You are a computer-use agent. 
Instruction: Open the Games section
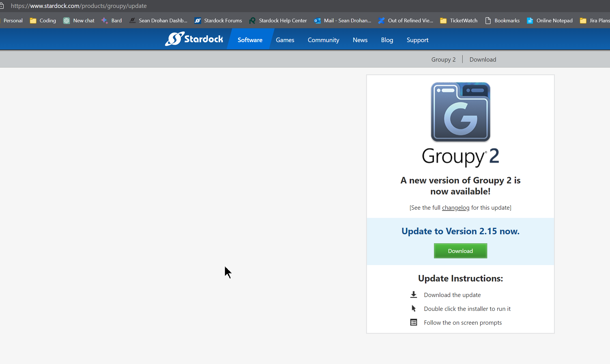click(x=285, y=40)
